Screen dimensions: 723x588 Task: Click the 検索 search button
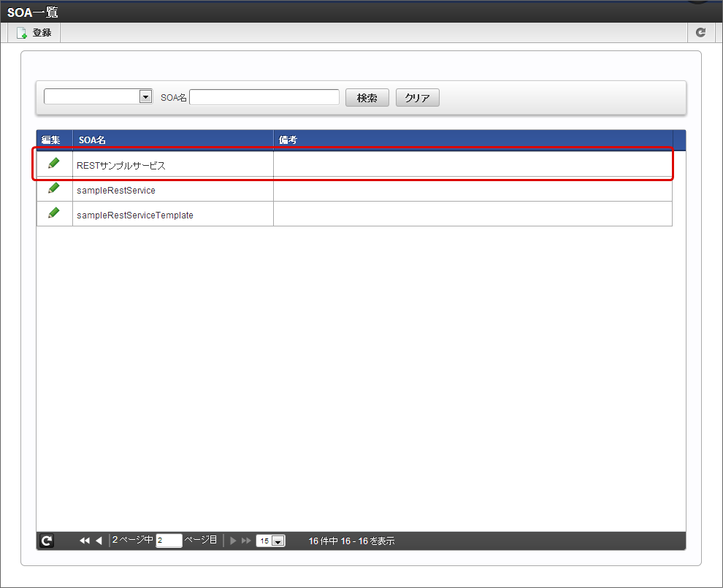coord(367,98)
